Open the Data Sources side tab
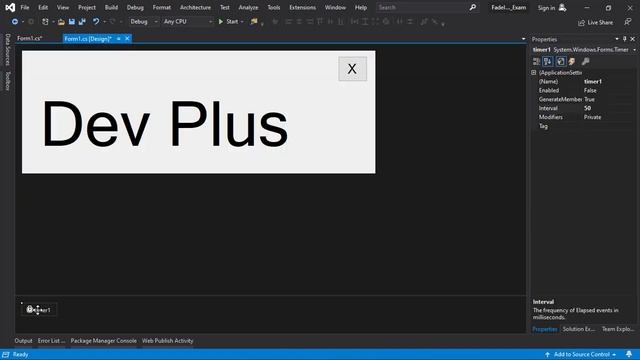This screenshot has height=360, width=640. pos(7,50)
